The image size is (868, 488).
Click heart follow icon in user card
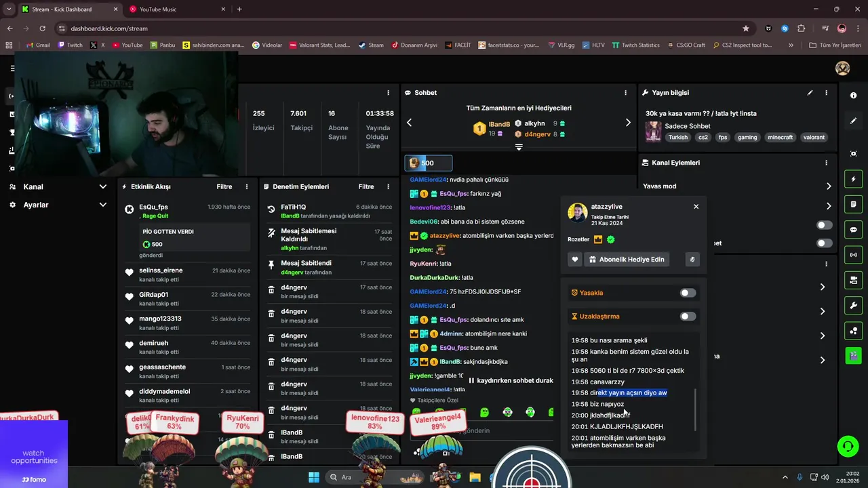click(575, 260)
